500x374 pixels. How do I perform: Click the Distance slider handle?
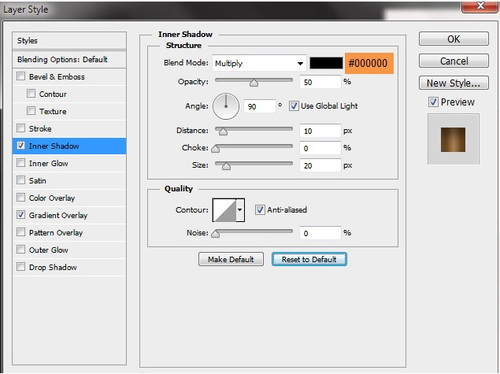(223, 132)
